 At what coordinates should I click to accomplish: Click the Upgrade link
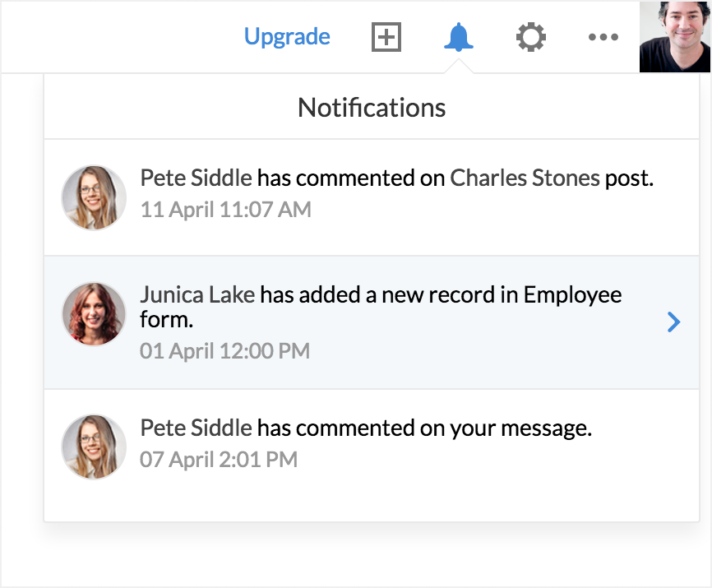tap(287, 37)
